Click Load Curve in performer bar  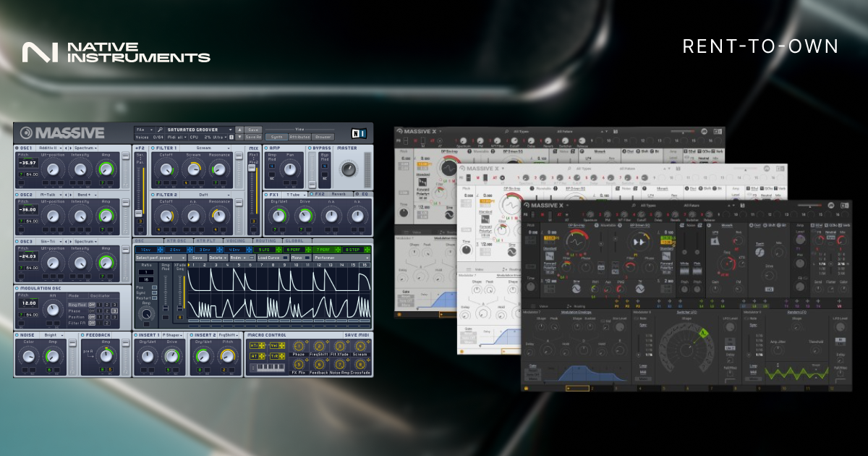click(273, 258)
